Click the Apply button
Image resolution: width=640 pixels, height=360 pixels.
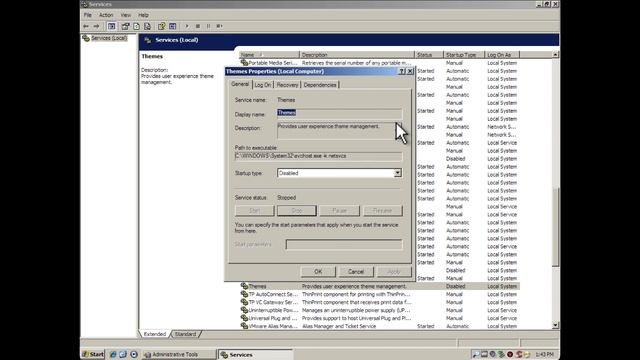point(393,271)
